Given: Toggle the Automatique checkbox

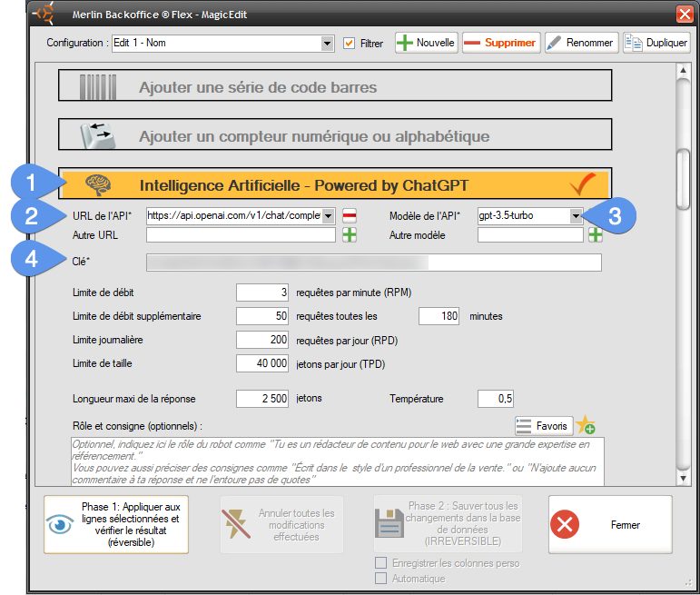Looking at the screenshot, I should [x=380, y=579].
